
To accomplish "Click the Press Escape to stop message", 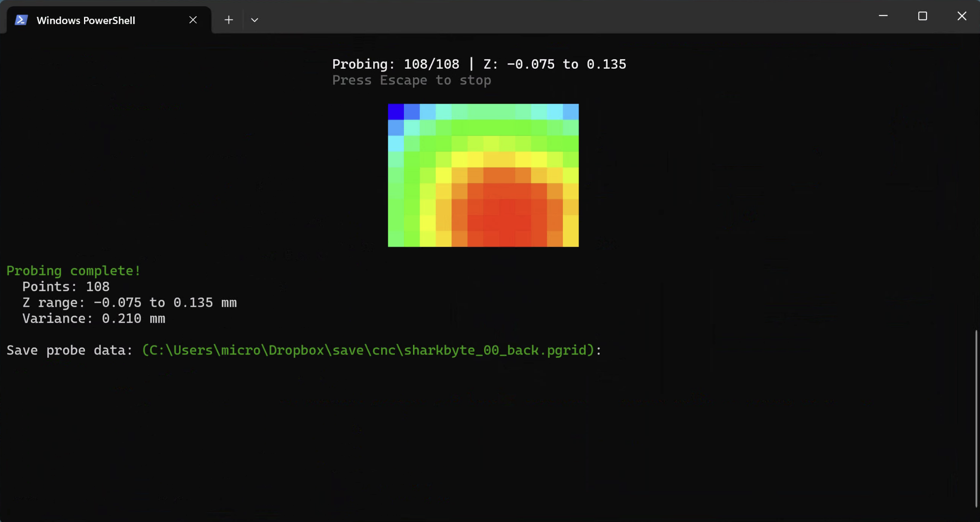I will (x=411, y=80).
